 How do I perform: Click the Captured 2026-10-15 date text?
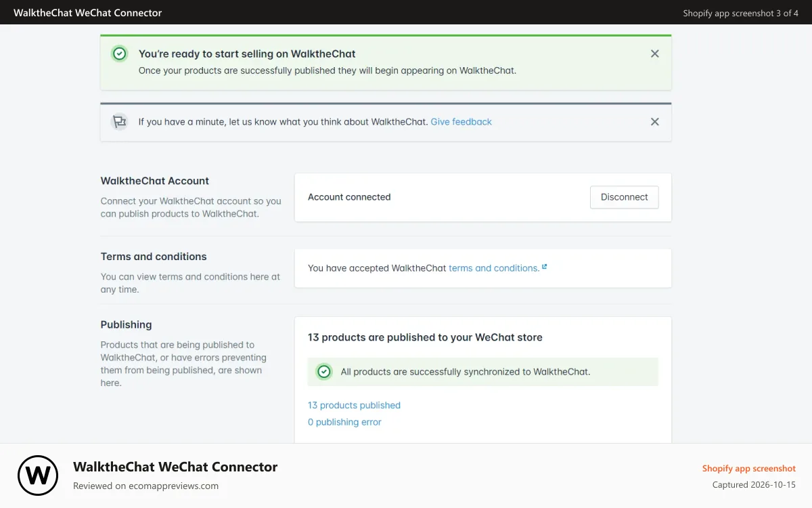click(x=754, y=485)
